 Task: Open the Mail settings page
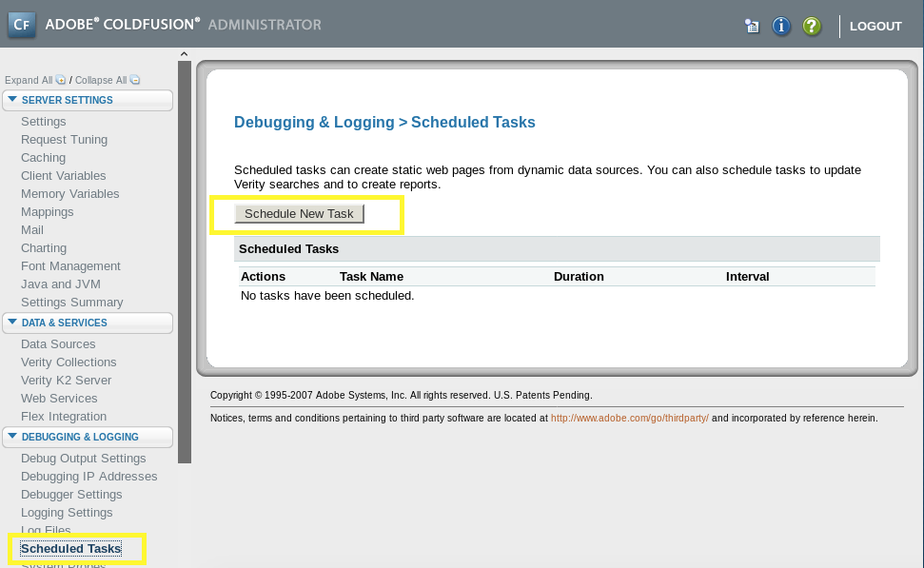(x=32, y=230)
